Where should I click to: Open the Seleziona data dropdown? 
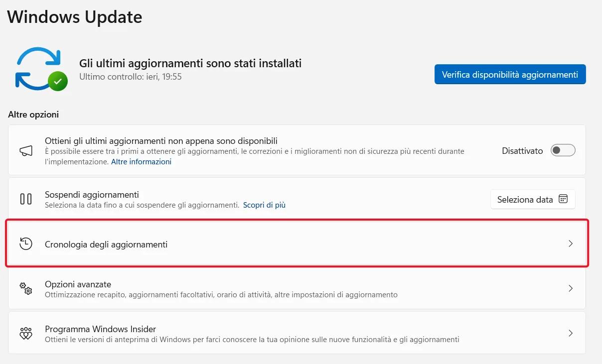[533, 199]
